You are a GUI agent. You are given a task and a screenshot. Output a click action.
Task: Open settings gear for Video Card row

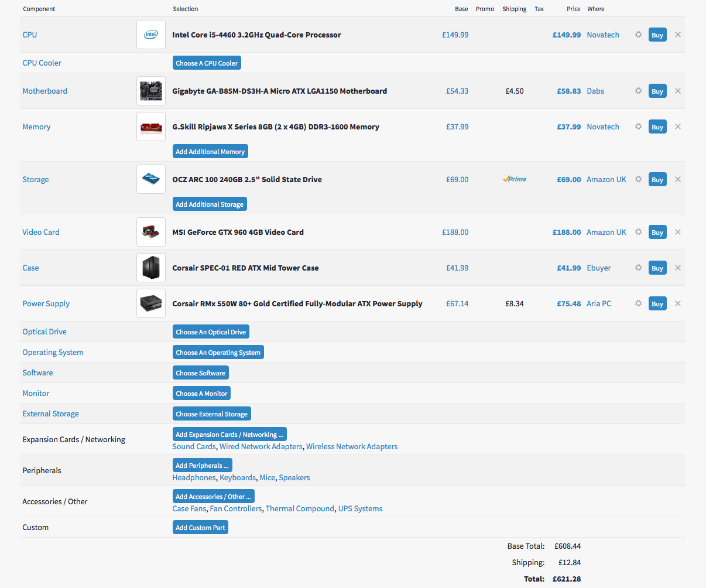[638, 232]
